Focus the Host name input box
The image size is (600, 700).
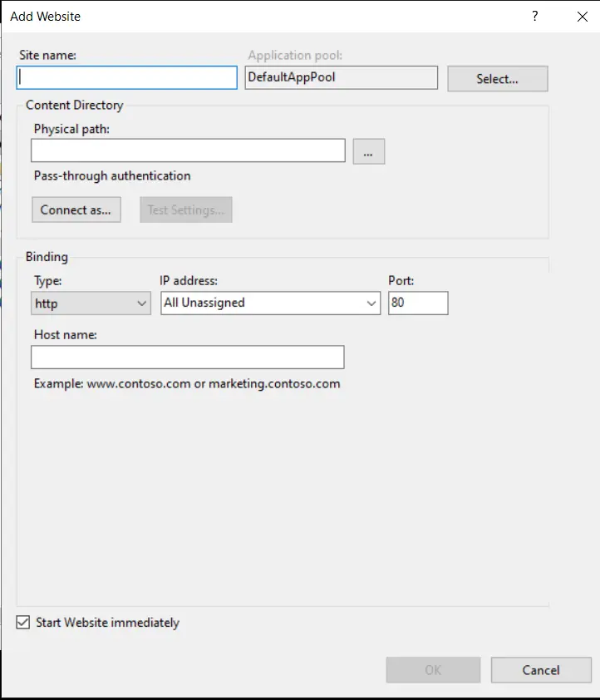[187, 357]
